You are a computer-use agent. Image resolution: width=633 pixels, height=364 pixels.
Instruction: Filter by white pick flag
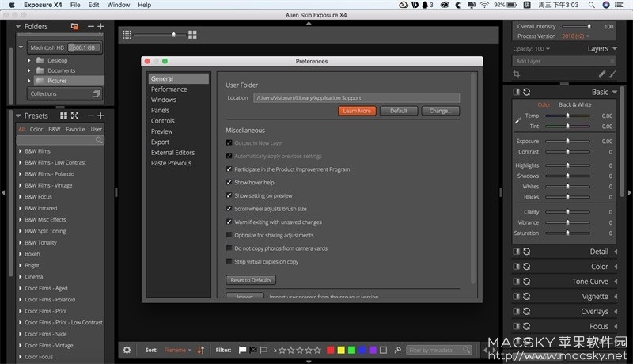point(242,350)
